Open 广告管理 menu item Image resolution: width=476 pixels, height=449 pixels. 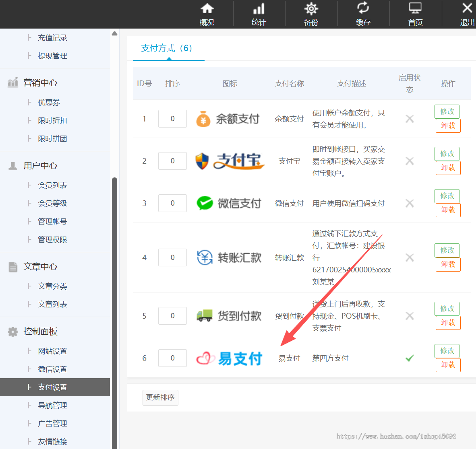pyautogui.click(x=52, y=424)
